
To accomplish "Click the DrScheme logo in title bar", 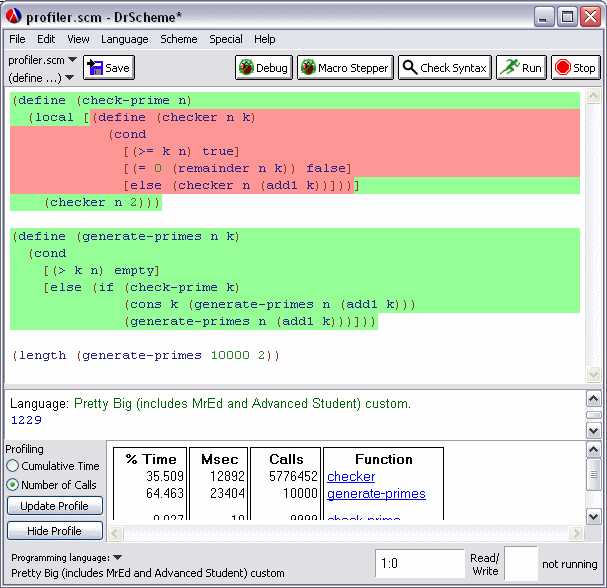I will pos(14,17).
